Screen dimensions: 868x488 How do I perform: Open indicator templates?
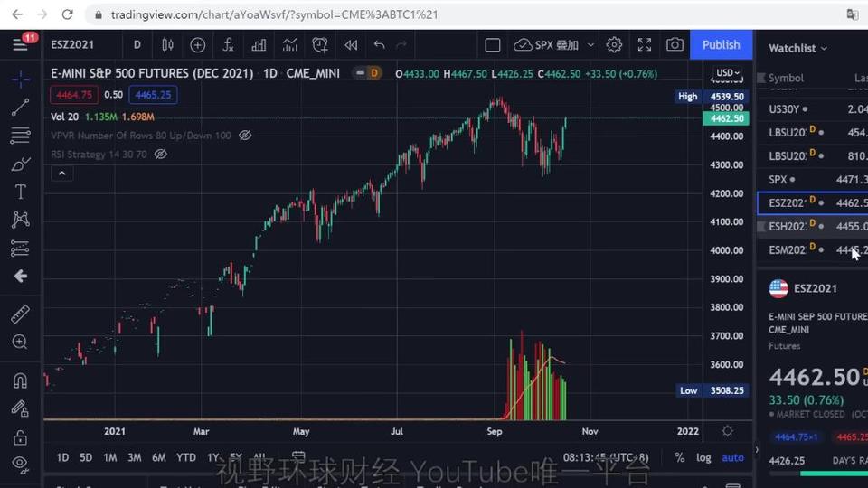pos(289,45)
